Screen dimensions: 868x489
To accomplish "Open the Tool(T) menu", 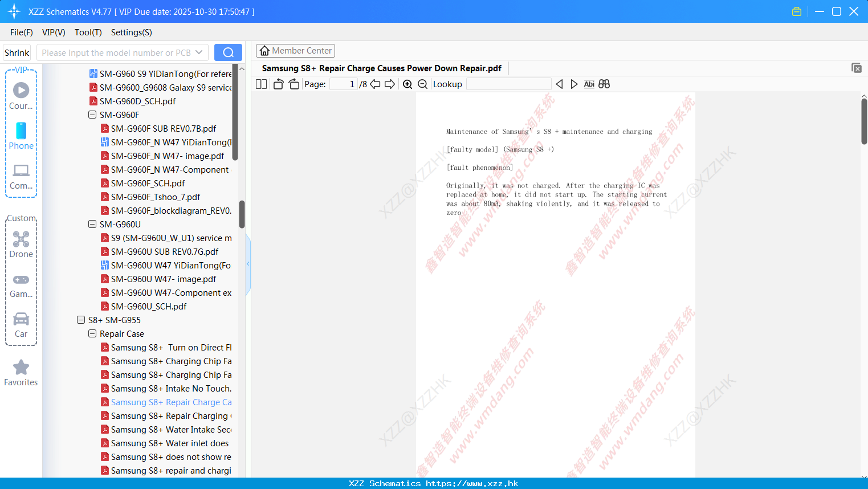I will (88, 32).
